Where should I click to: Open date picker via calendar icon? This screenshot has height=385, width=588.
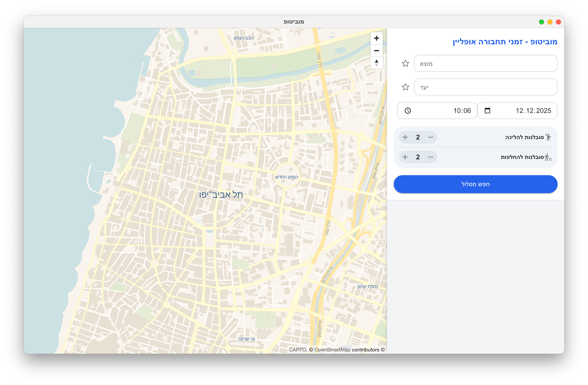(487, 110)
